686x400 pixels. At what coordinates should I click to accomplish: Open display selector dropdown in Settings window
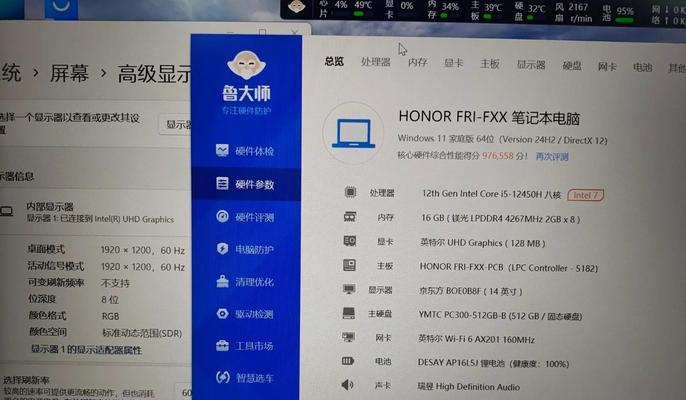click(x=176, y=125)
